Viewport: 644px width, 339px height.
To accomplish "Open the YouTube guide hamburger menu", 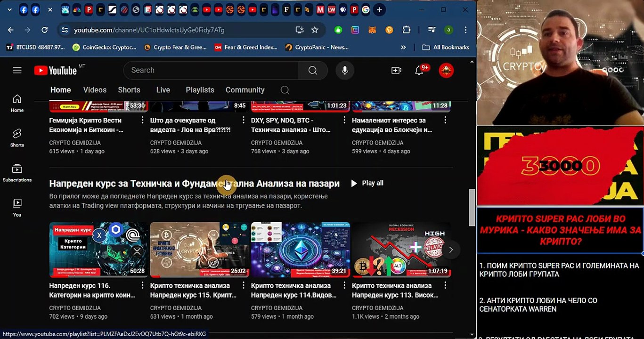I will [x=17, y=70].
